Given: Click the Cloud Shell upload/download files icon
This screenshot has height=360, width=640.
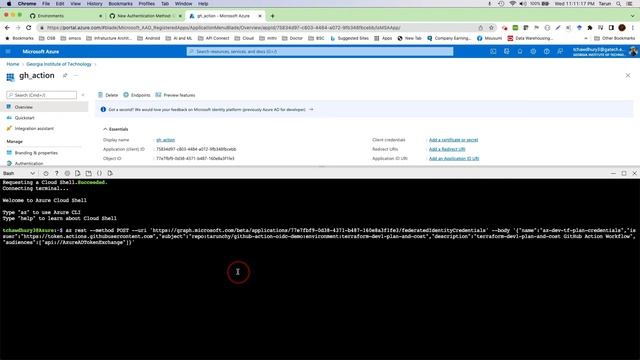Looking at the screenshot, I should [x=78, y=173].
